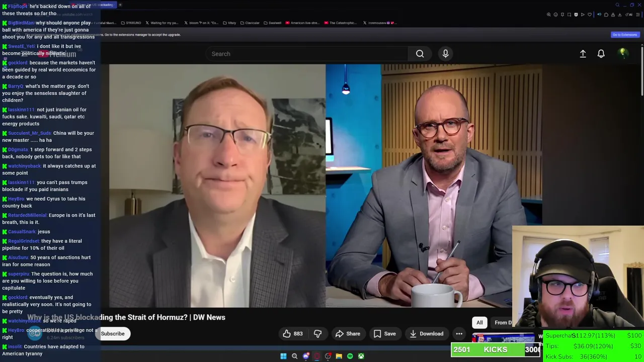Viewport: 644px width, 362px height.
Task: Open The Catastrophic... bookmark
Action: 341,23
